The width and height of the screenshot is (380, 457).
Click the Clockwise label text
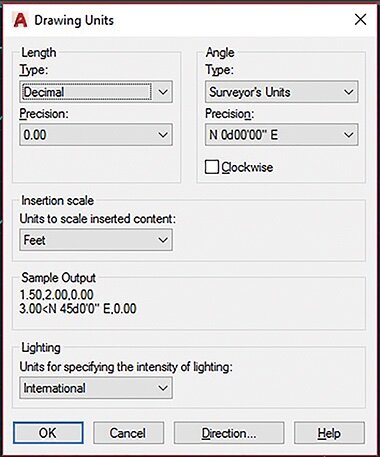[x=247, y=167]
